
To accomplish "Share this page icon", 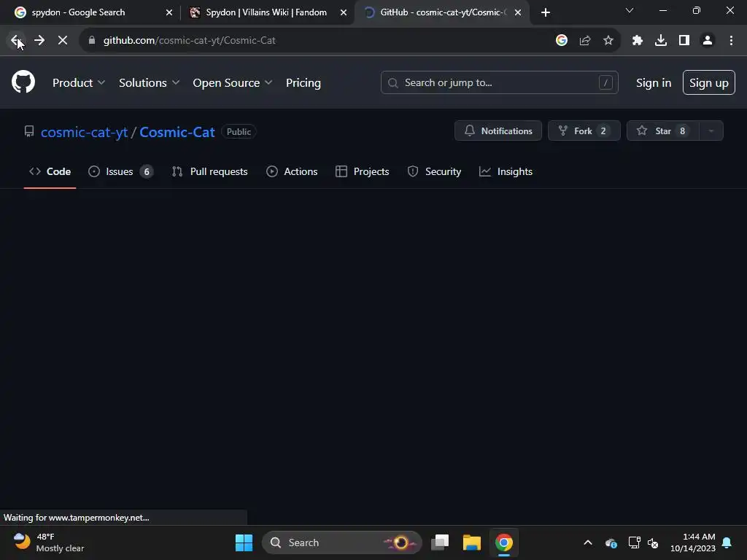I will pyautogui.click(x=585, y=40).
